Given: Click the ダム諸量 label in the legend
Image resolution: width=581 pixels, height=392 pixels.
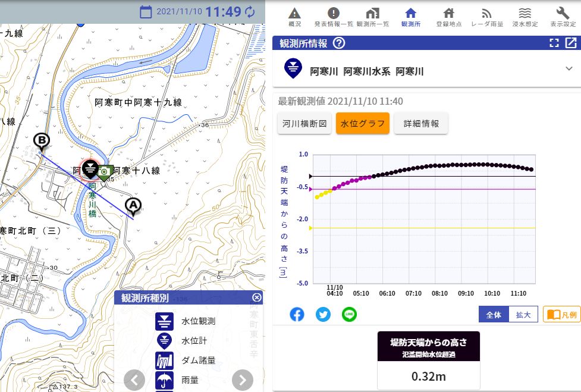Looking at the screenshot, I should tap(198, 360).
